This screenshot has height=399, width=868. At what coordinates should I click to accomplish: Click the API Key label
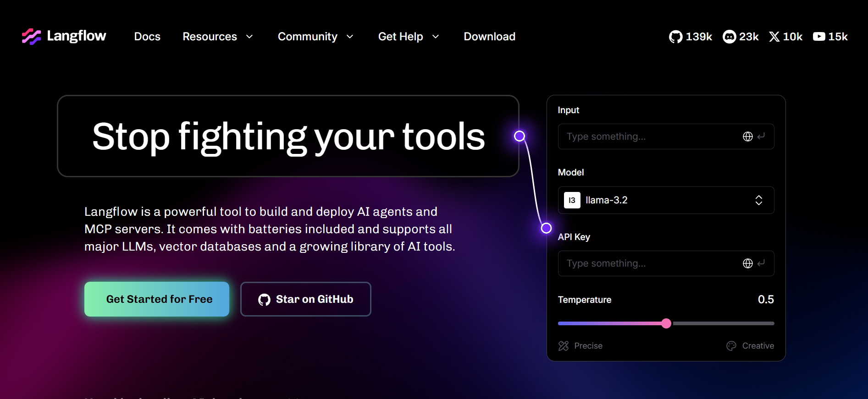[x=574, y=237]
